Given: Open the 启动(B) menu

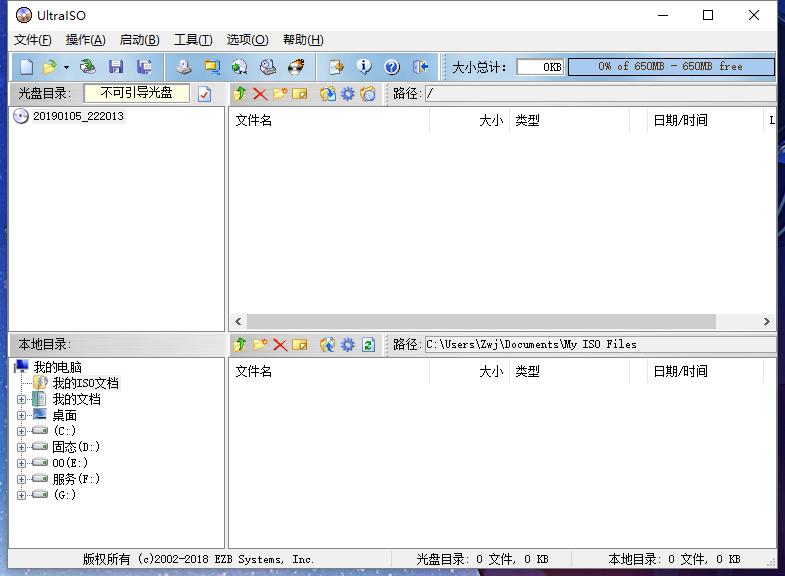Looking at the screenshot, I should coord(140,40).
